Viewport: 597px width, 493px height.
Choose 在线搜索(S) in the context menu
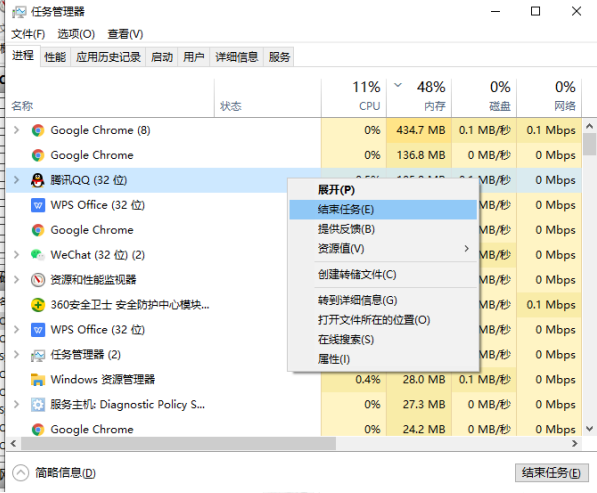tap(383, 340)
